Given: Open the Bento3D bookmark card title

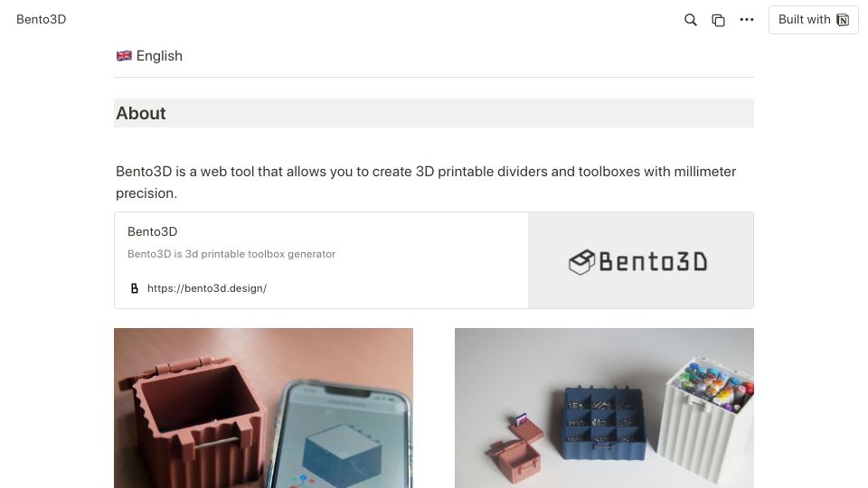Looking at the screenshot, I should pos(152,232).
